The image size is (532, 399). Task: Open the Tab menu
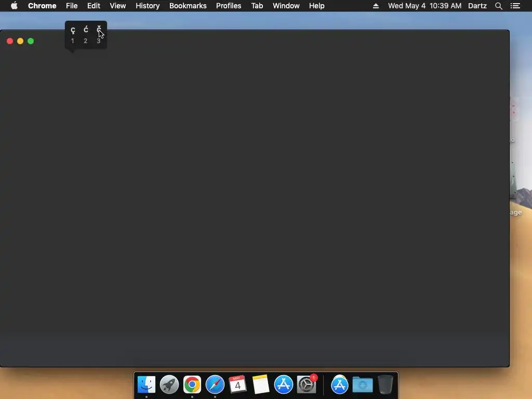click(257, 6)
